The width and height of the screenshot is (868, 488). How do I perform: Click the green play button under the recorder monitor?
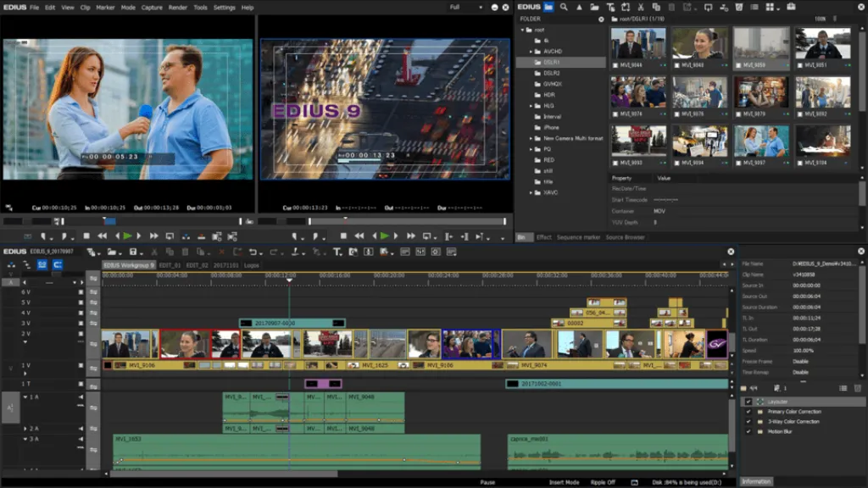point(384,236)
